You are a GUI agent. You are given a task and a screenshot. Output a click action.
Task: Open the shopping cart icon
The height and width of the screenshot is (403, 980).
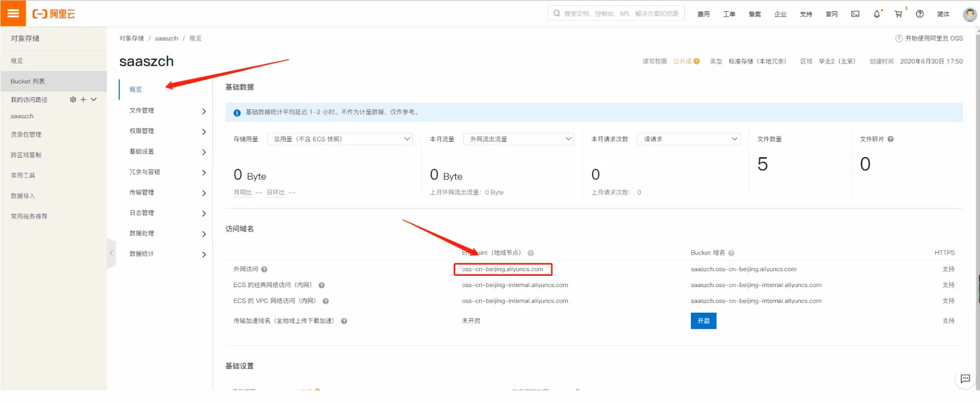(898, 14)
